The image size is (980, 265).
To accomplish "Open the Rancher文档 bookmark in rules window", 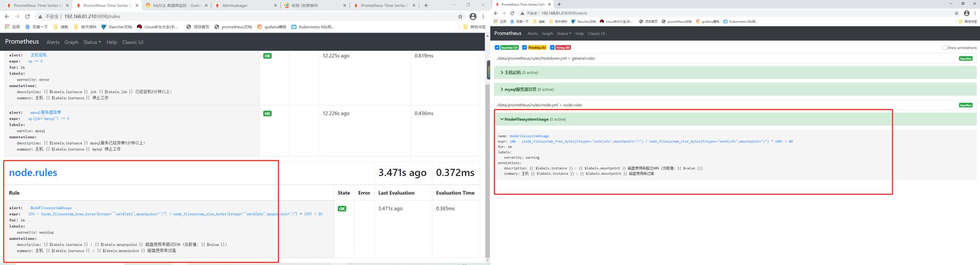I will click(x=117, y=26).
